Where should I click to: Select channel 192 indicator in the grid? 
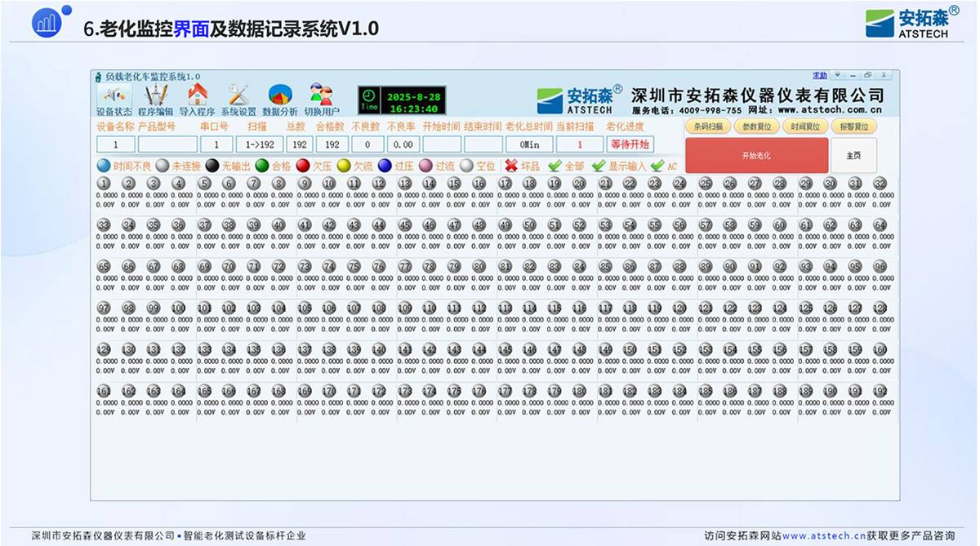click(880, 391)
